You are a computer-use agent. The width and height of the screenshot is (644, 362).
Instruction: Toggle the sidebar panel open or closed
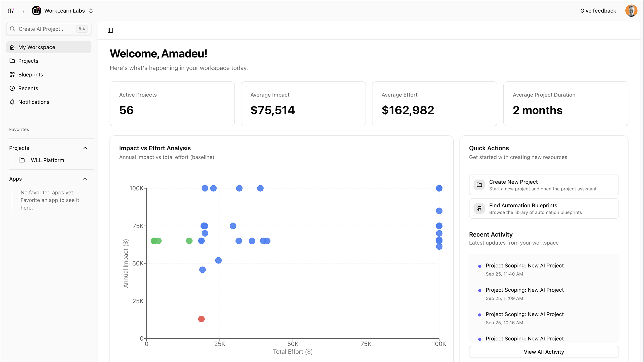tap(110, 30)
